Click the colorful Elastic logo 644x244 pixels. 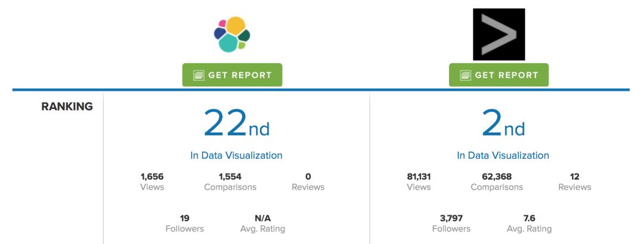tap(232, 35)
